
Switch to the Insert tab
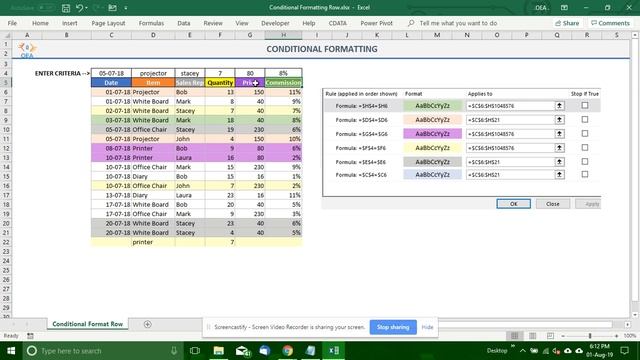pyautogui.click(x=69, y=23)
